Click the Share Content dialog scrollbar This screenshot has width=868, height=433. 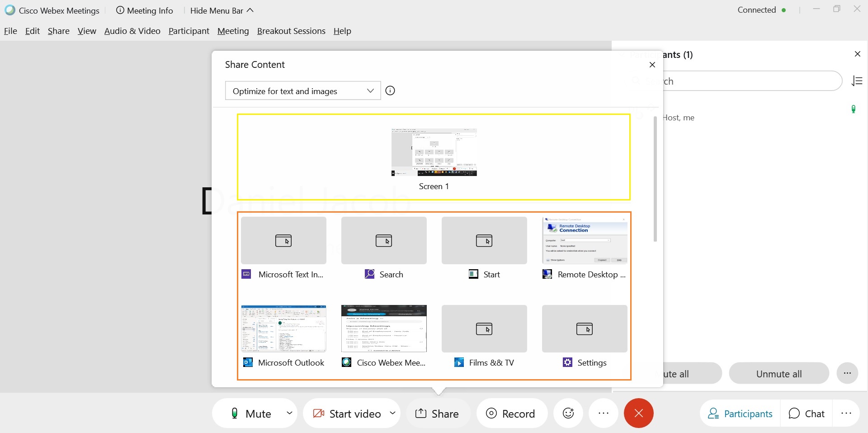655,179
